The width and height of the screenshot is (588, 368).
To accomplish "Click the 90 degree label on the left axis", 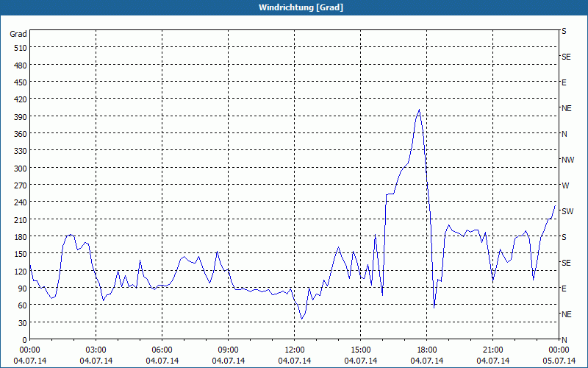I will tap(23, 289).
